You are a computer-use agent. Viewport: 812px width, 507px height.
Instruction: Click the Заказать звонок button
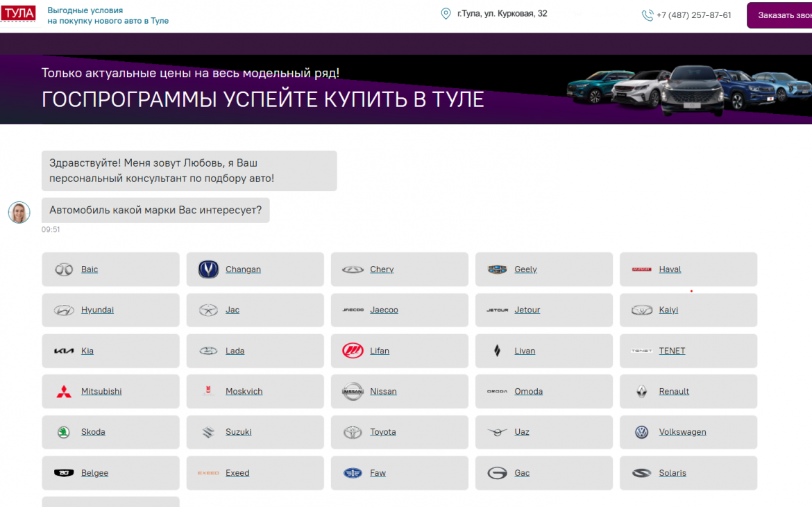[779, 15]
